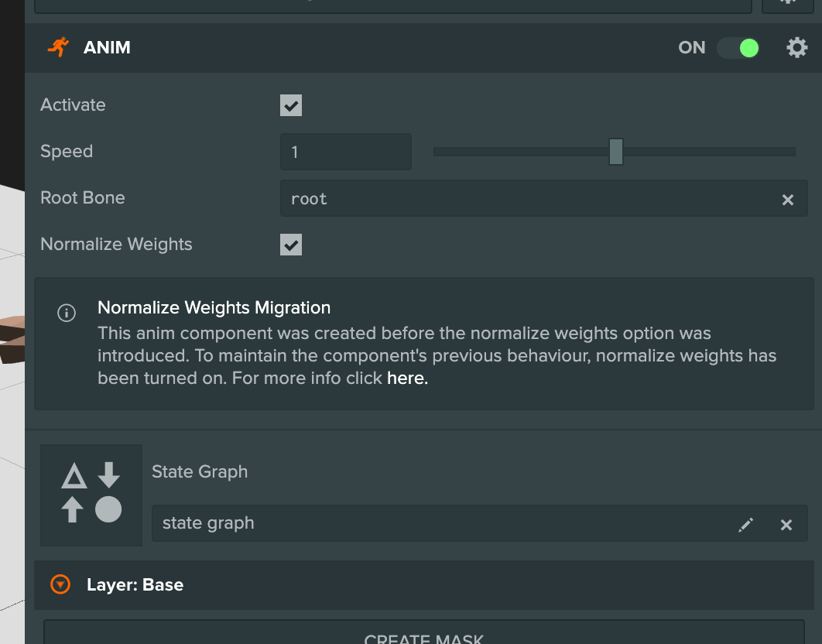Viewport: 822px width, 644px height.
Task: Remove the state graph asset with X icon
Action: tap(786, 524)
